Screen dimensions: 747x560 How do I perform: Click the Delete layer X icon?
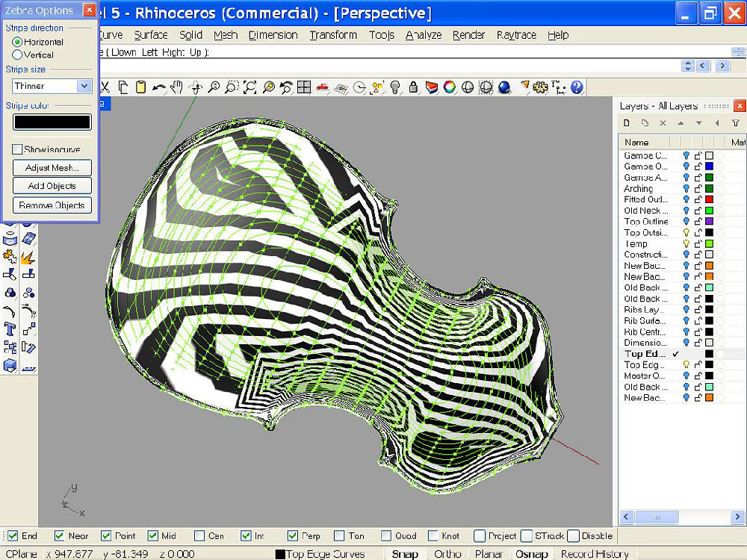[x=663, y=123]
